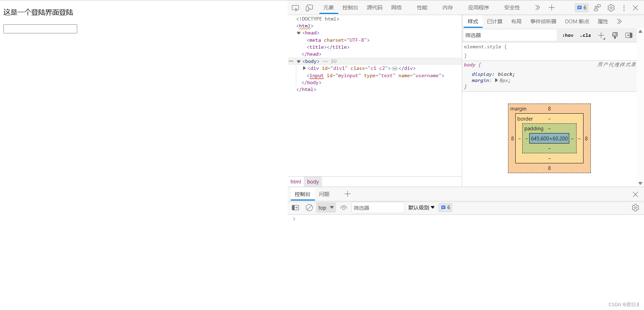Click the box model padding label

click(x=534, y=129)
